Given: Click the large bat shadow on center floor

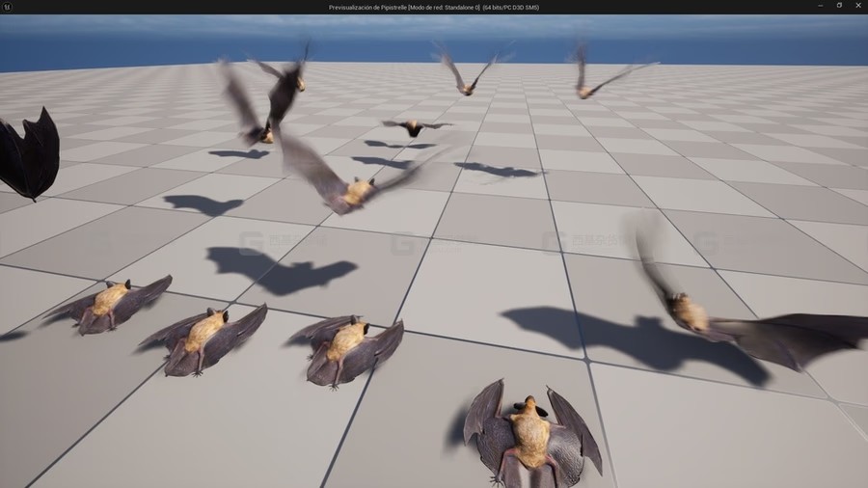Looking at the screenshot, I should point(280,272).
